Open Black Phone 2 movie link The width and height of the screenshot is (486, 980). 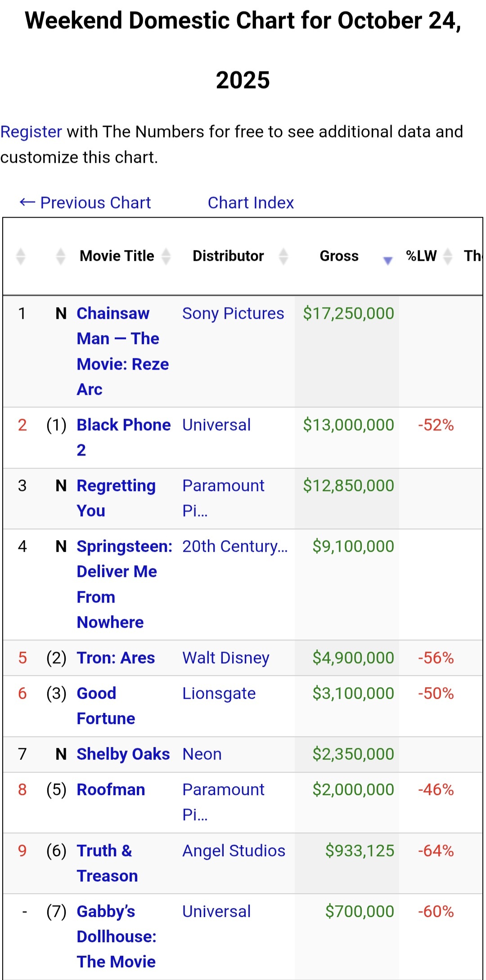click(123, 425)
